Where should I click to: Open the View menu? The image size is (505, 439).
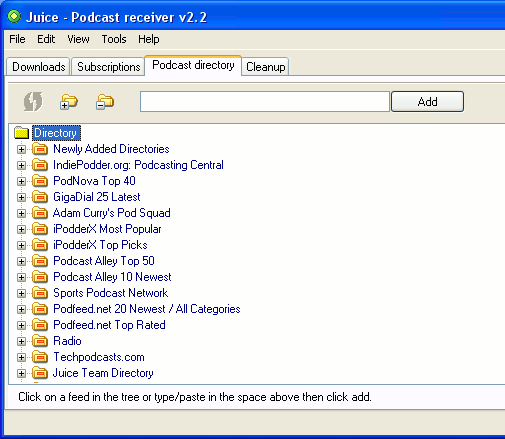(78, 39)
